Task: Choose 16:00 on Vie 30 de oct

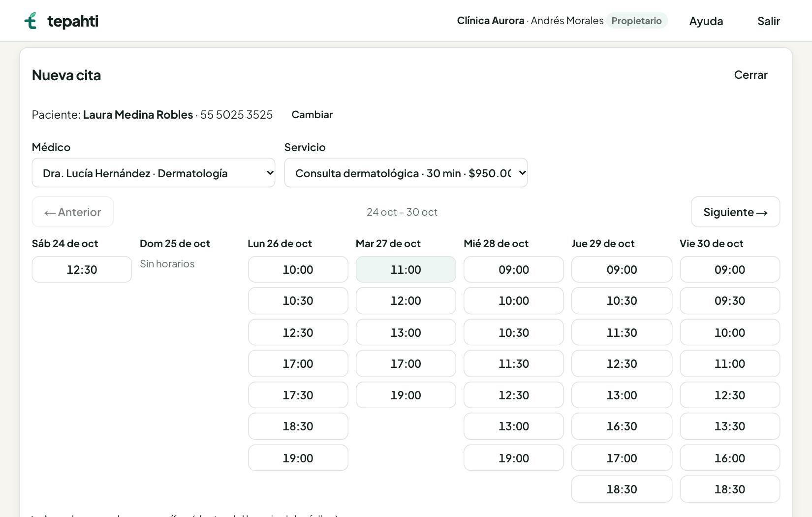Action: click(730, 458)
